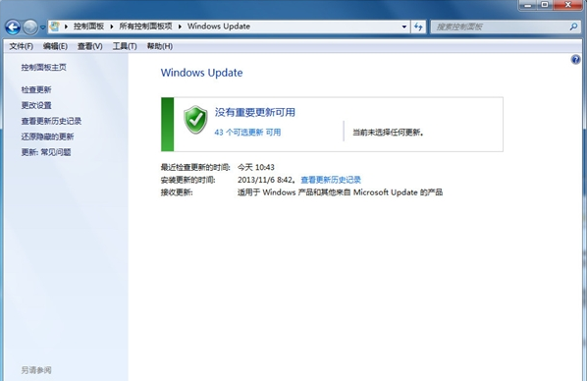Open the 文件(F) menu

[x=21, y=46]
